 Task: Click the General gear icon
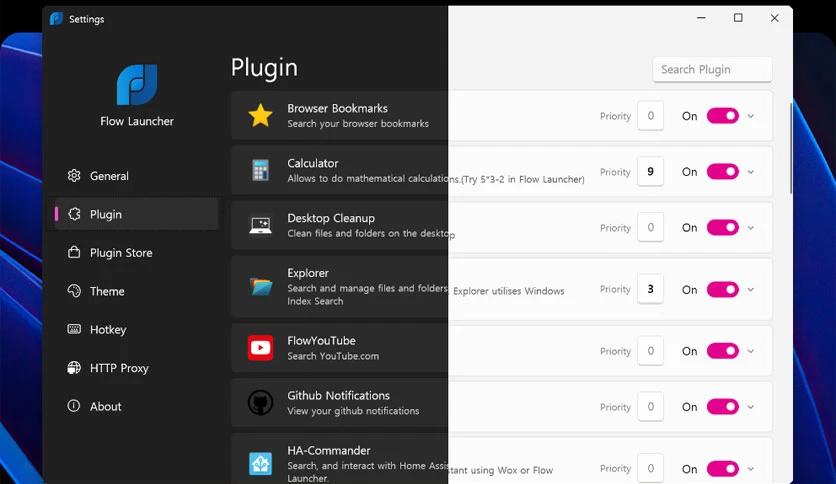[x=74, y=175]
